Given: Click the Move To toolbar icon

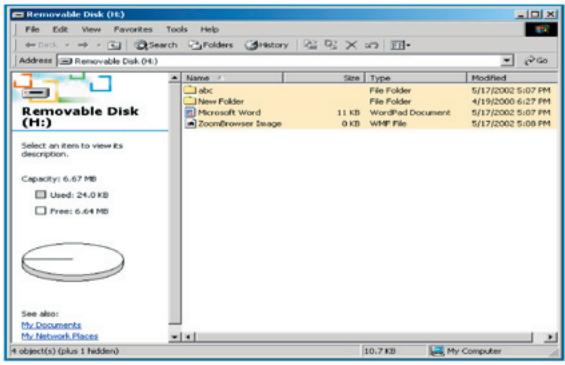Looking at the screenshot, I should (310, 45).
